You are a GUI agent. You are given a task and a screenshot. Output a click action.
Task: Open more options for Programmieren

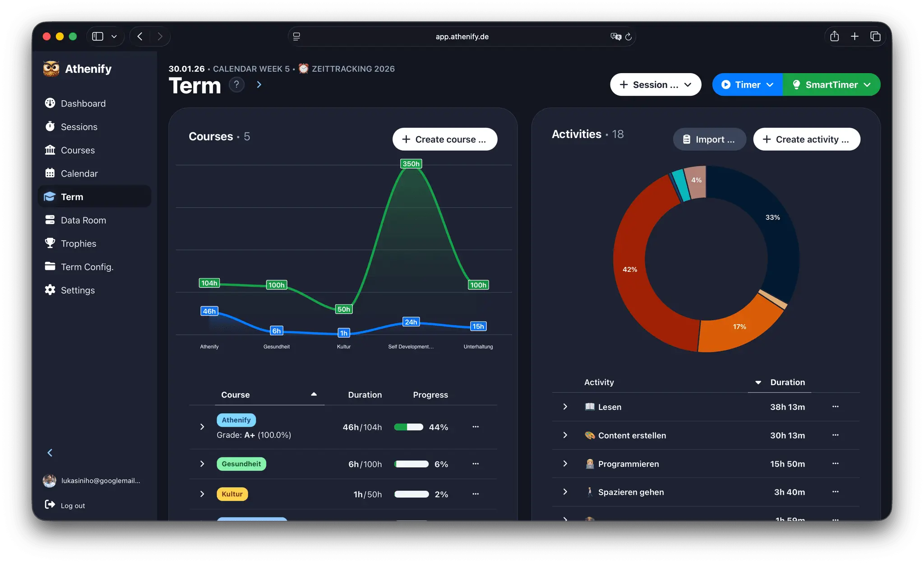point(836,463)
